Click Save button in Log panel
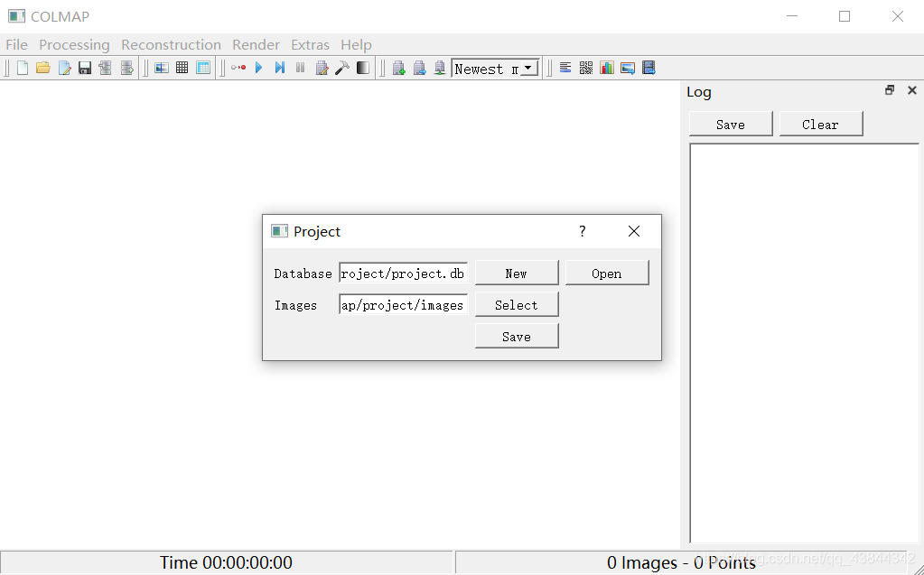 731,124
